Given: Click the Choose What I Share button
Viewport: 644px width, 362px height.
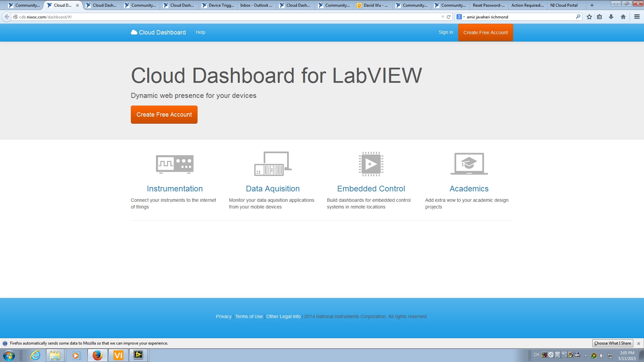Looking at the screenshot, I should pos(612,343).
